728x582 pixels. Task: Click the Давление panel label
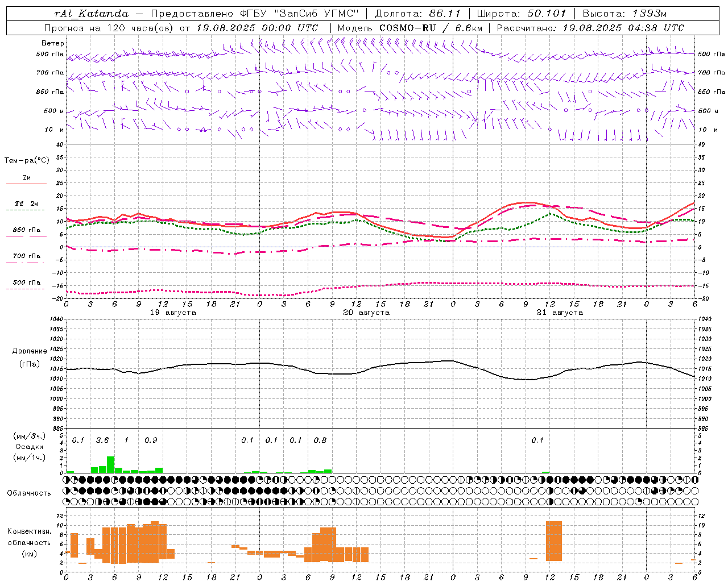(x=30, y=351)
